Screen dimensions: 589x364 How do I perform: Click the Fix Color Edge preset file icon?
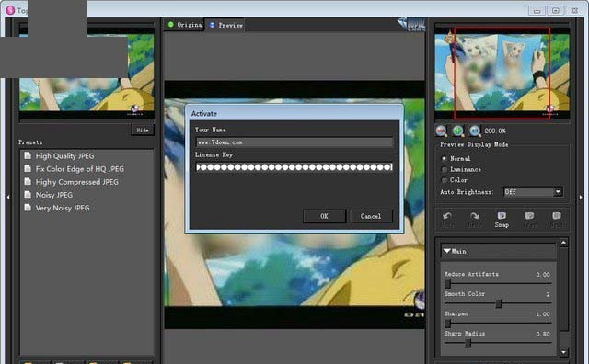click(x=28, y=168)
